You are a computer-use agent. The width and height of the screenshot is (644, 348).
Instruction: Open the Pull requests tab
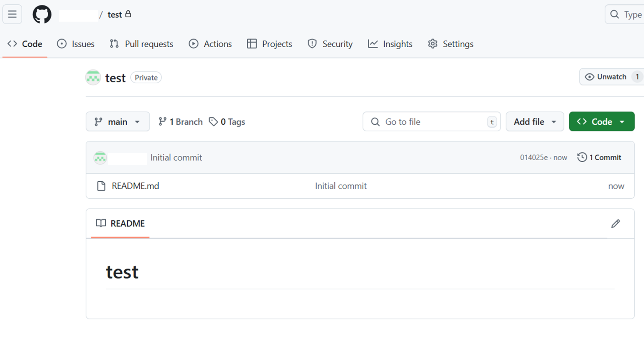141,44
